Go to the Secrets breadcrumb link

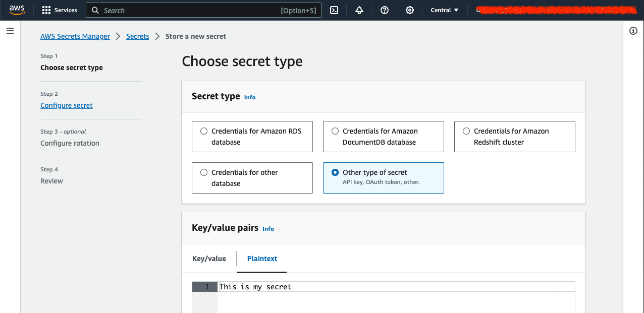click(x=138, y=36)
